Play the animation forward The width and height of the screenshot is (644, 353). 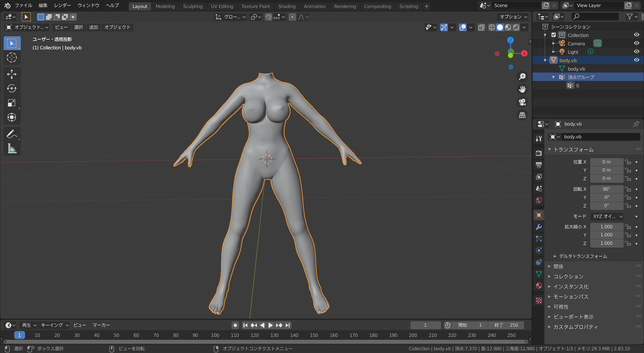click(270, 325)
